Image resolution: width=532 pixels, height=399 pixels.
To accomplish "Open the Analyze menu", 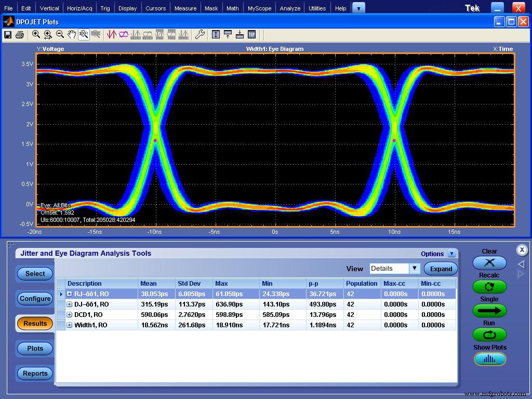I will pyautogui.click(x=290, y=8).
